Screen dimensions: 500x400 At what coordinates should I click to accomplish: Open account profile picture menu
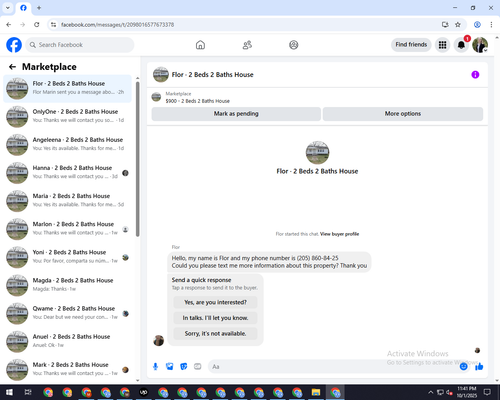click(x=480, y=45)
